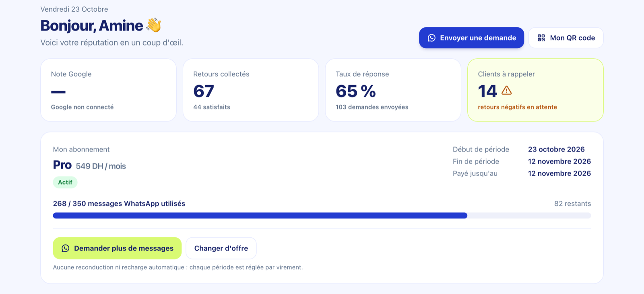Image resolution: width=644 pixels, height=294 pixels.
Task: Click the 'Fin de période' date value
Action: point(559,161)
